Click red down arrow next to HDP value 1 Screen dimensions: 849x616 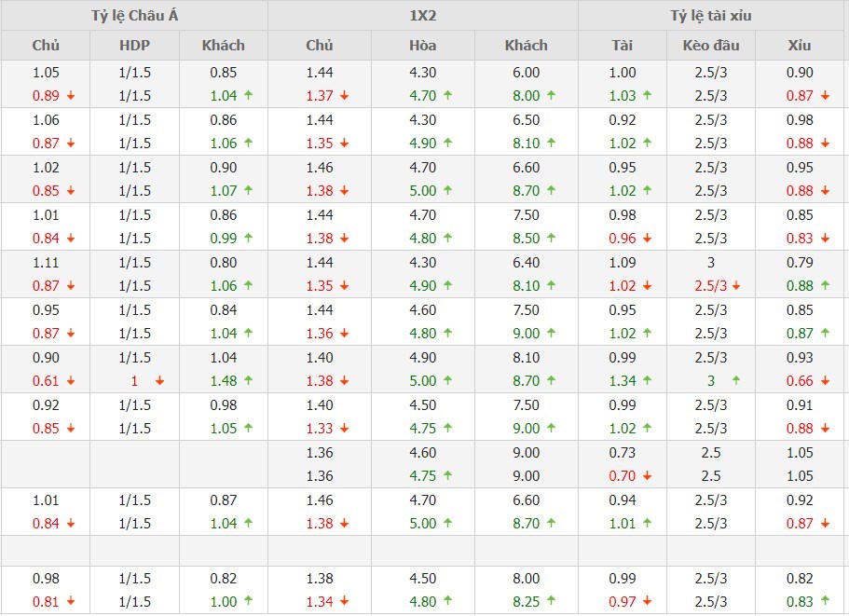160,381
